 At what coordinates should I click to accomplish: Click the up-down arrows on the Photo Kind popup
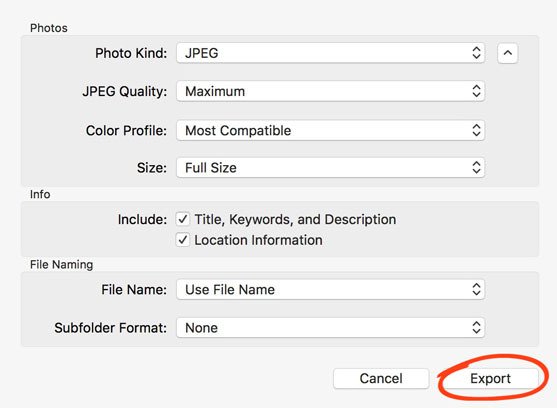pyautogui.click(x=476, y=53)
